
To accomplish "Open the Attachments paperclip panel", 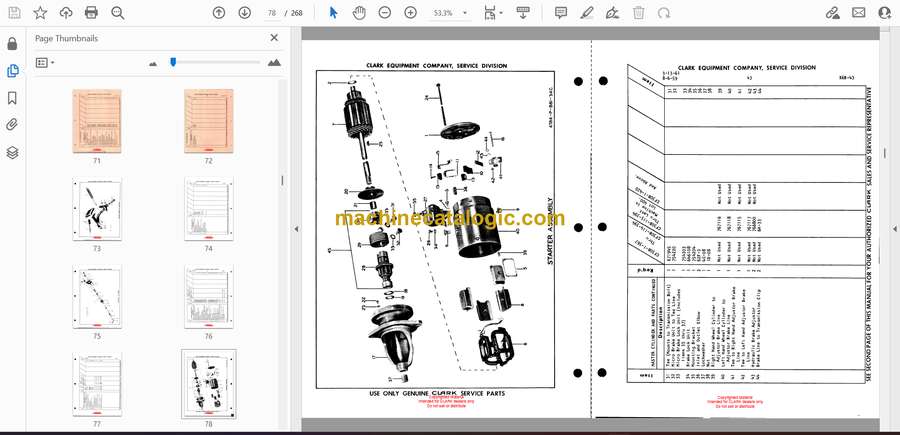I will 12,125.
